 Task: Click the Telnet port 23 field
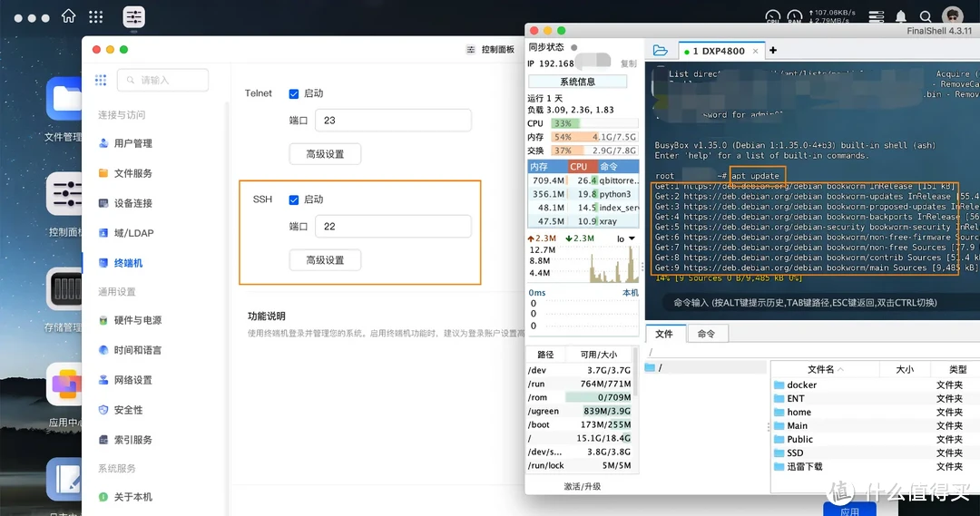393,121
